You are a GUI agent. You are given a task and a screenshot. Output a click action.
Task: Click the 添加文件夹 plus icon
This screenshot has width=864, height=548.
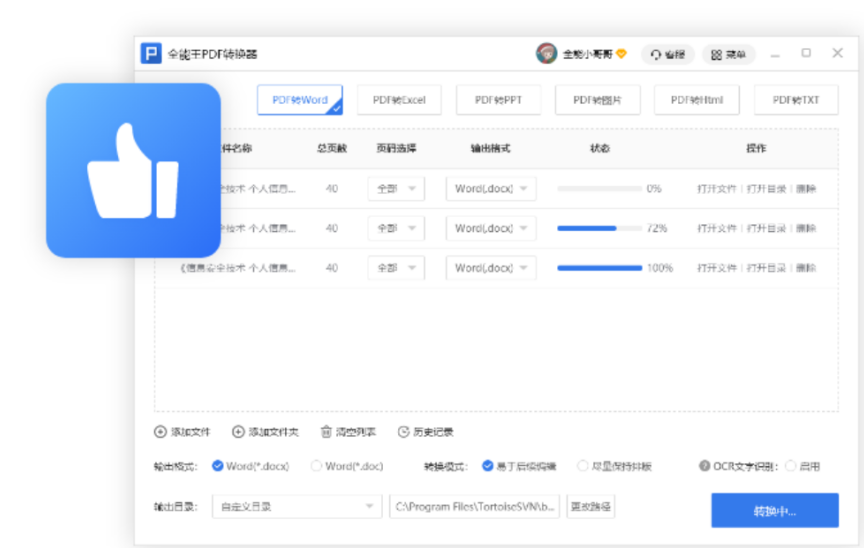[x=238, y=432]
